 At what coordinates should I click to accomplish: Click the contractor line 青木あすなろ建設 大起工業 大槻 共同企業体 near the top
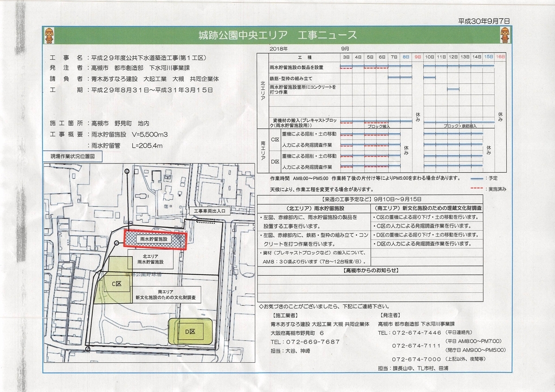[155, 79]
